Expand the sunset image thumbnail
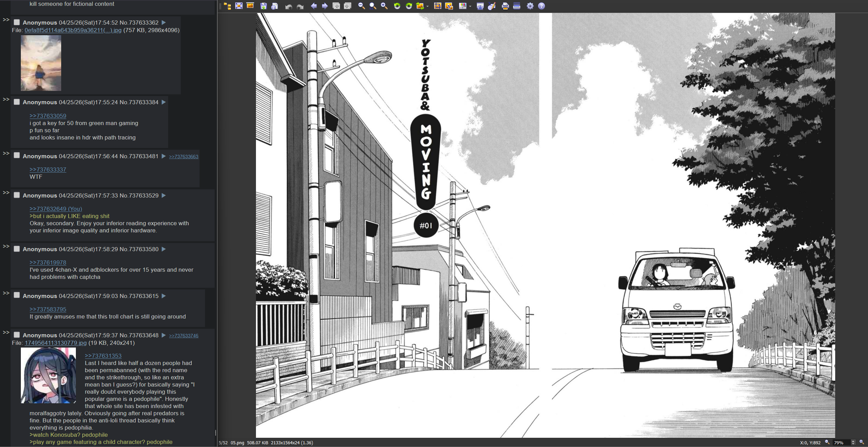The image size is (868, 447). coord(41,63)
